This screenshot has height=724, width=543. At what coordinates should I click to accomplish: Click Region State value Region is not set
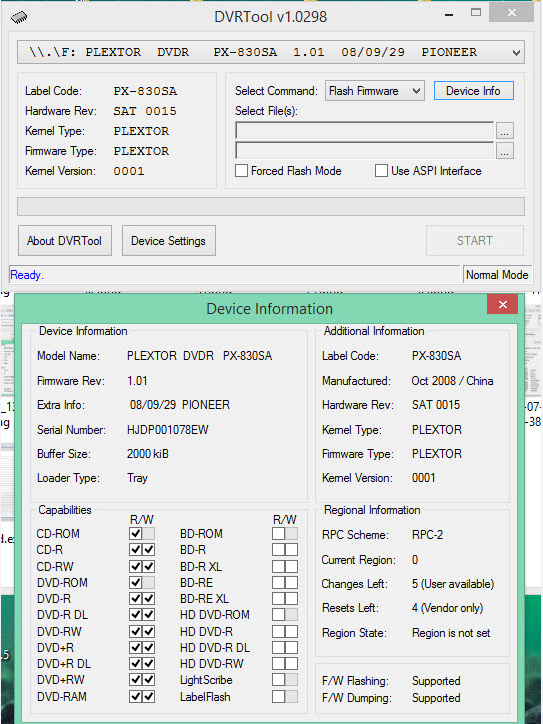pyautogui.click(x=451, y=633)
